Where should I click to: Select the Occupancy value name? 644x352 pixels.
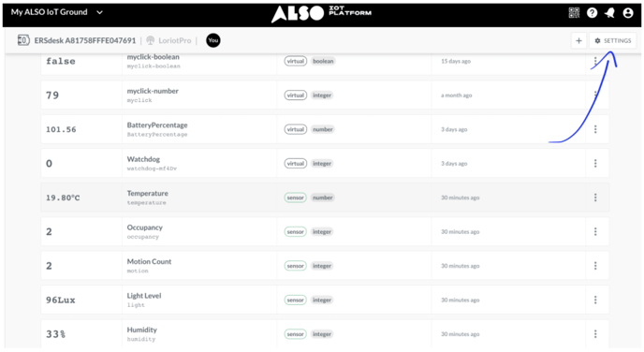pyautogui.click(x=144, y=227)
